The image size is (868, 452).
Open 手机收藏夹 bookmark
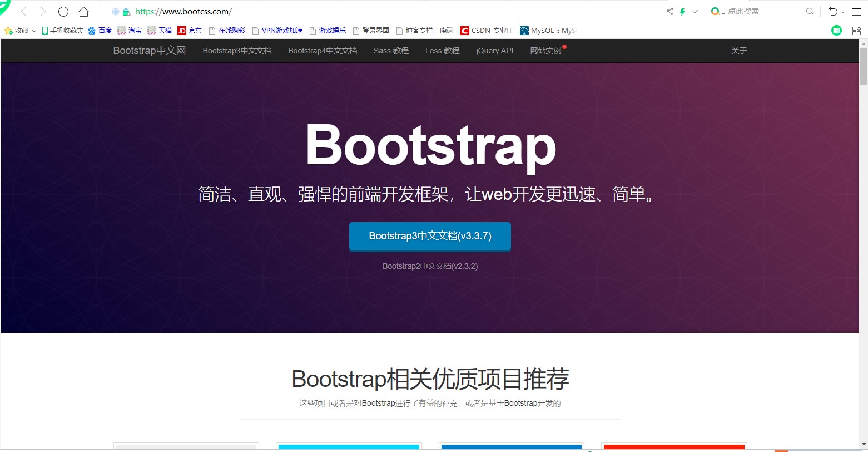[x=62, y=31]
